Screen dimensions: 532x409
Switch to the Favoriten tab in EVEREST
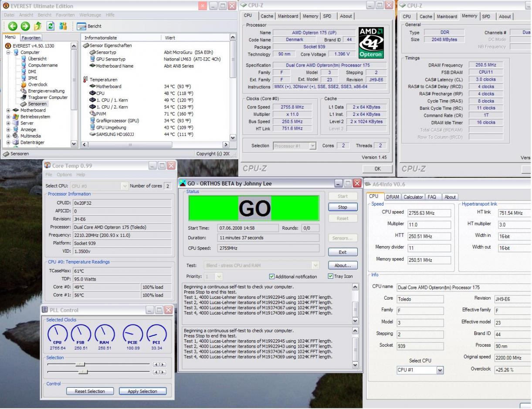click(x=31, y=38)
